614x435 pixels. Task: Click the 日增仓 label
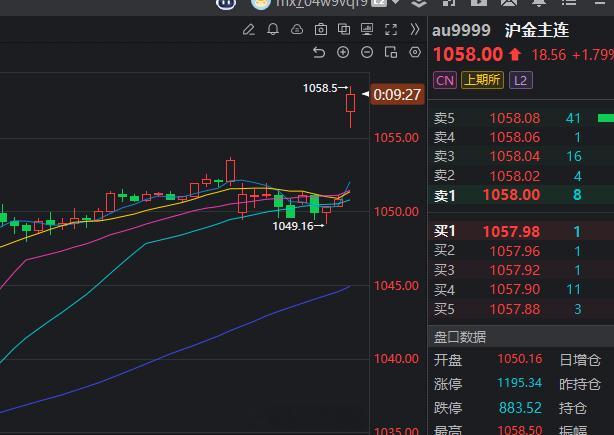click(x=580, y=360)
